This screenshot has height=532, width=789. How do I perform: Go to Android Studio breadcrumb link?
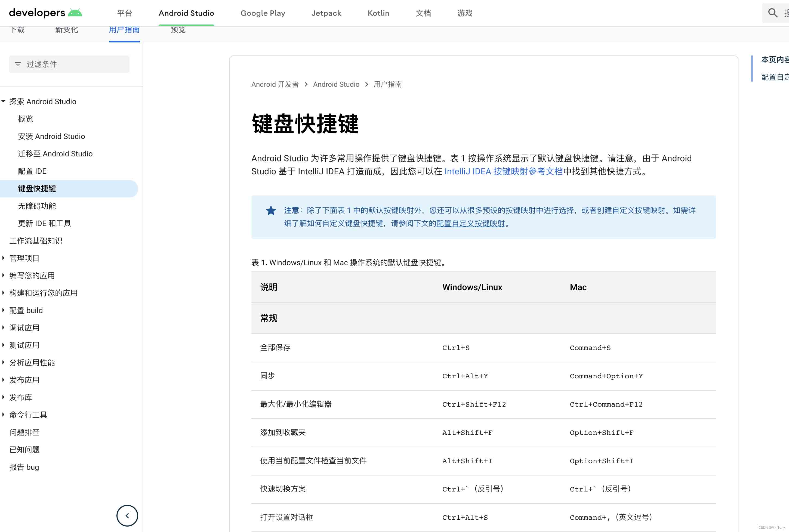pos(336,85)
